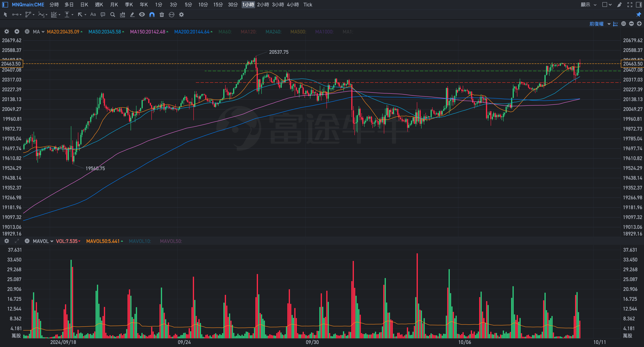Click the magnifier search icon
Screen dimensions: 644x347
pos(113,15)
